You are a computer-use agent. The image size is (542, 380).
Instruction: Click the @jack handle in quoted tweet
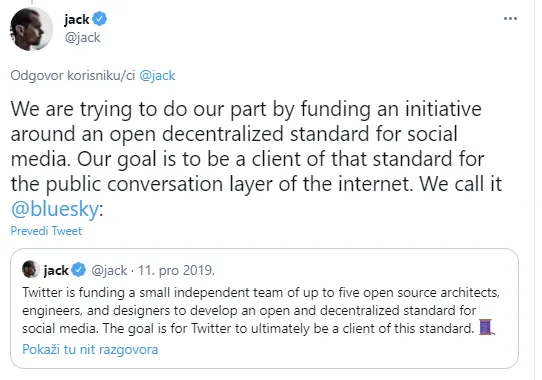coord(109,270)
